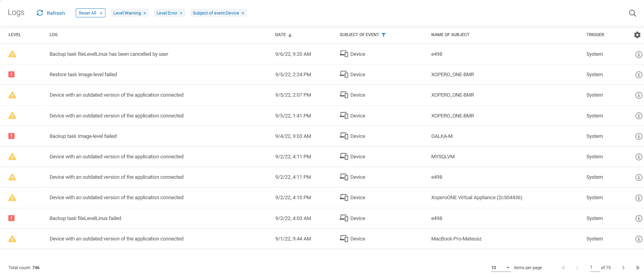Open info for cancelled fileLevelLinux backup log
Viewport: 644px width, 277px height.
click(x=638, y=55)
